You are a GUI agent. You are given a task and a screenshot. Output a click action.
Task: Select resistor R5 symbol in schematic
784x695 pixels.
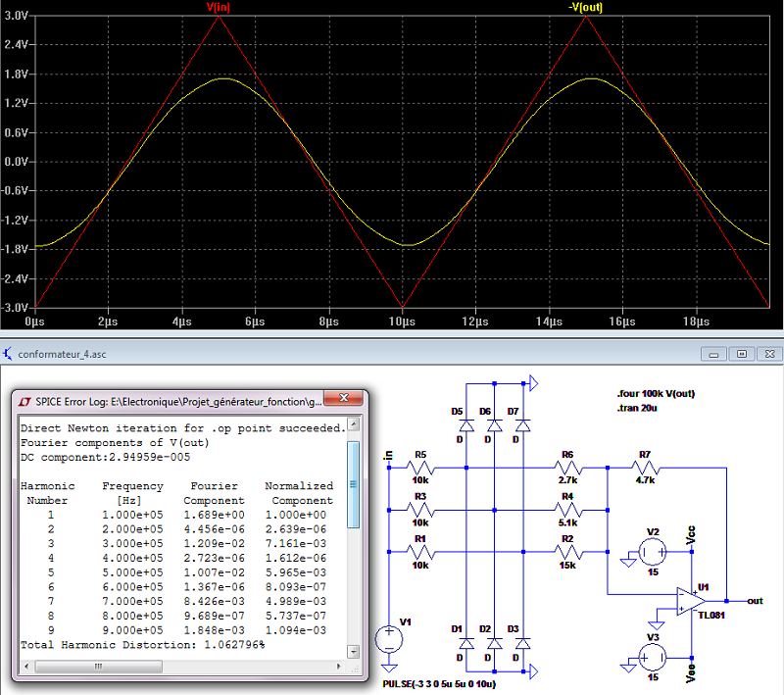pyautogui.click(x=420, y=468)
